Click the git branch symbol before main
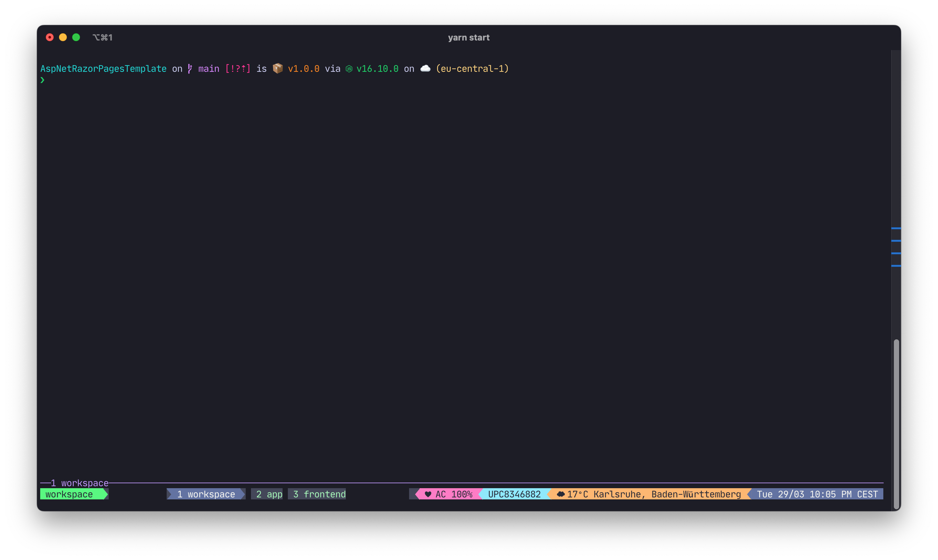 click(190, 69)
